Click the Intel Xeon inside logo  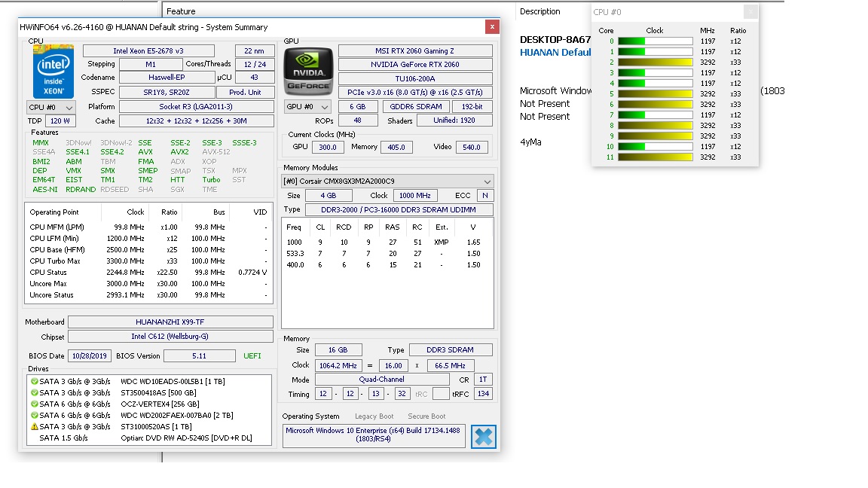coord(53,72)
